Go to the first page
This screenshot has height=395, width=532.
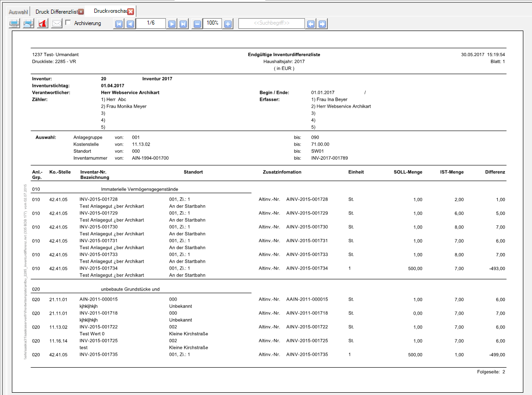click(119, 24)
